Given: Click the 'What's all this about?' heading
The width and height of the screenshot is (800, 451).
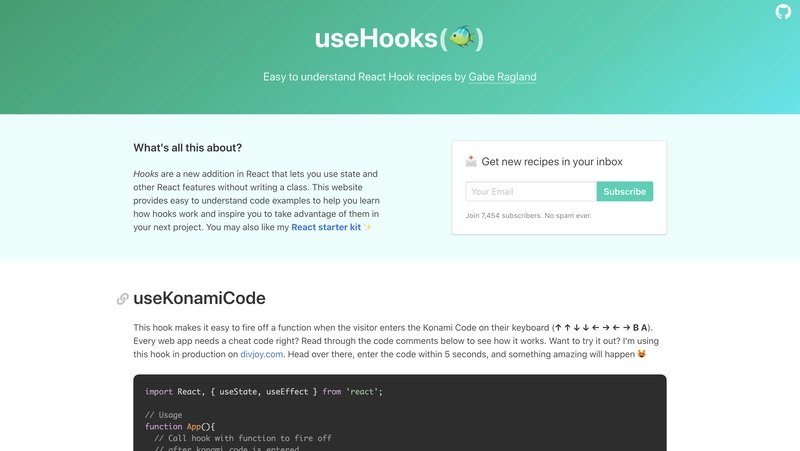Looking at the screenshot, I should pos(188,147).
